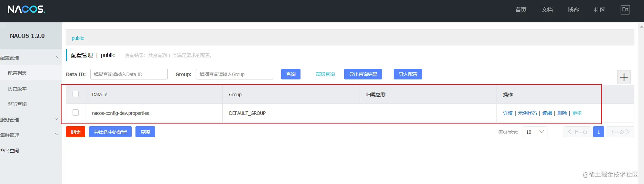Click the NACOS logo

click(x=26, y=9)
